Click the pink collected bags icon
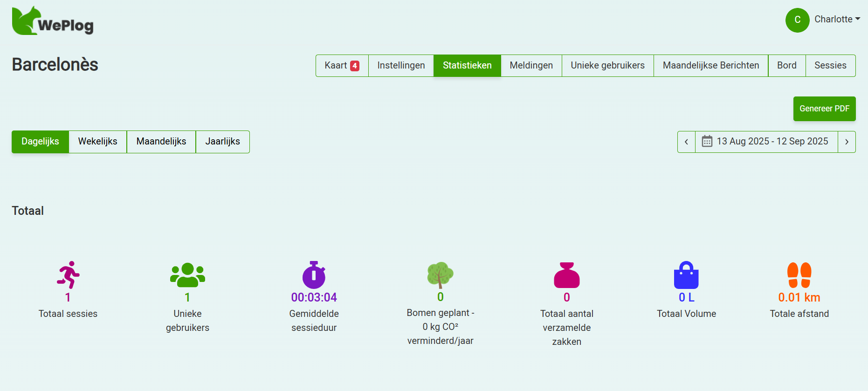This screenshot has width=868, height=391. pyautogui.click(x=566, y=275)
